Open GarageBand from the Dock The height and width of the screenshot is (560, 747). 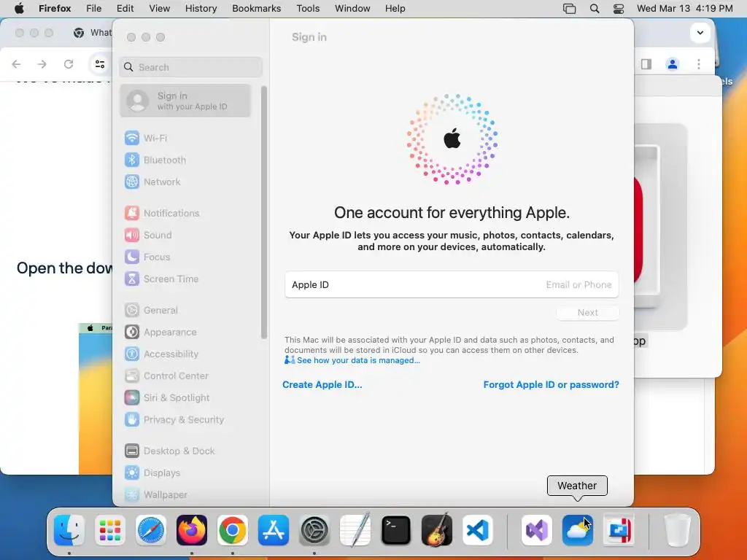point(437,530)
